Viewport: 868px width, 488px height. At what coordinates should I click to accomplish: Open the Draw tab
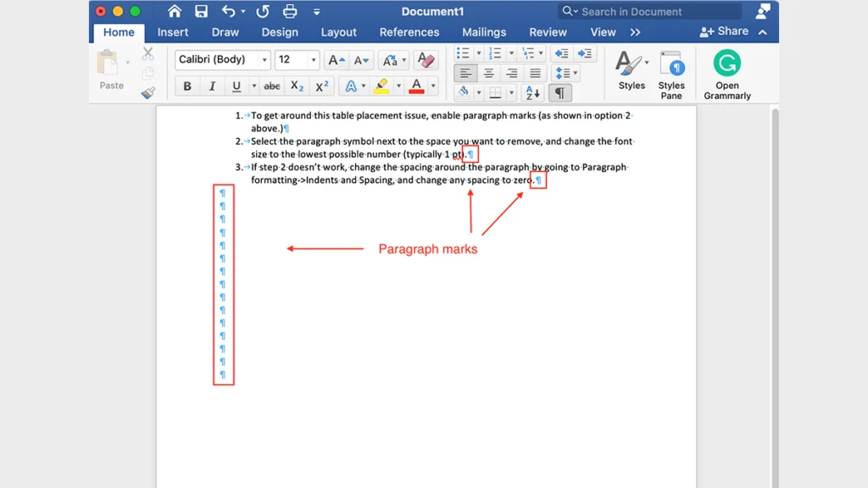[x=225, y=32]
